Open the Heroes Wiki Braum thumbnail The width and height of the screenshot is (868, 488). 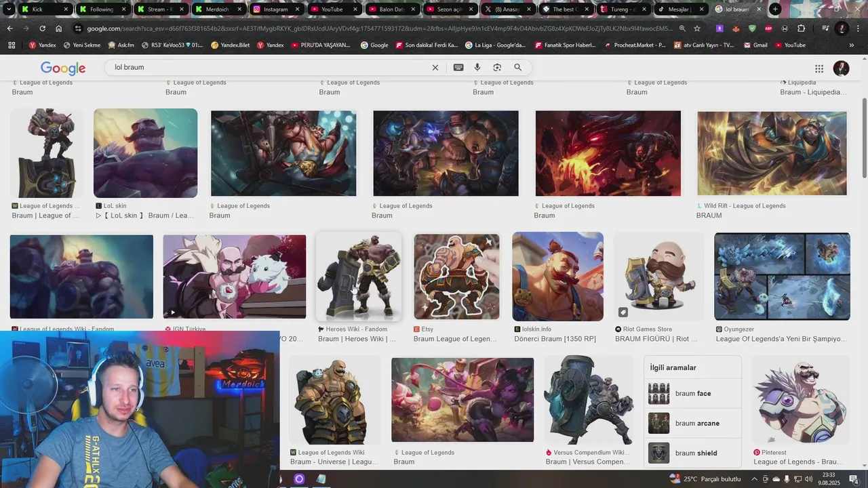(359, 277)
